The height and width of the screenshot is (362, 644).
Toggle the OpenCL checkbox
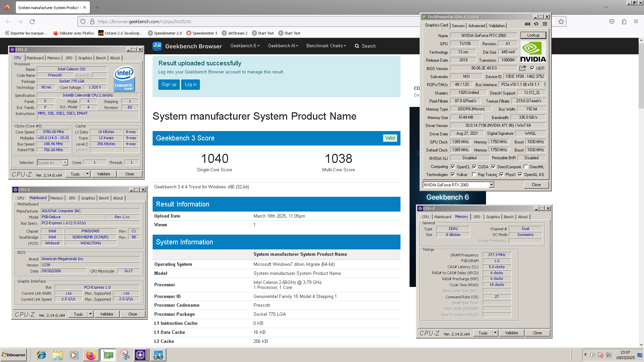coord(453,167)
